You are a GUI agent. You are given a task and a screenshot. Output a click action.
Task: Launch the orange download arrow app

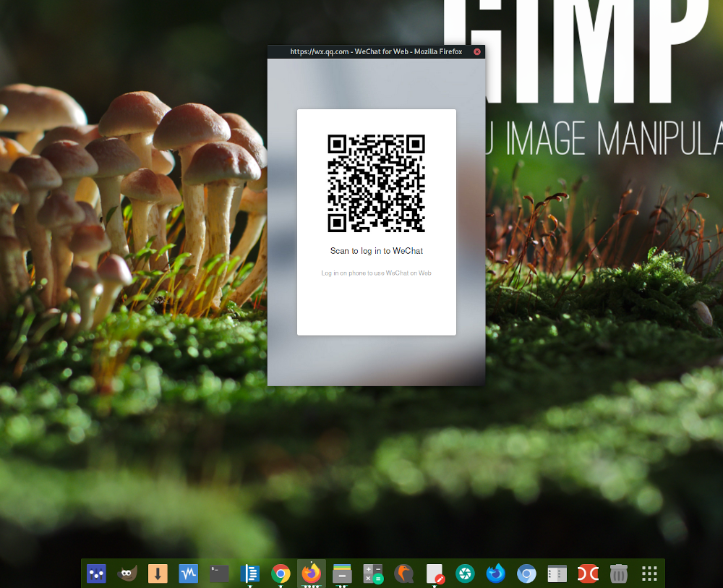(x=158, y=574)
